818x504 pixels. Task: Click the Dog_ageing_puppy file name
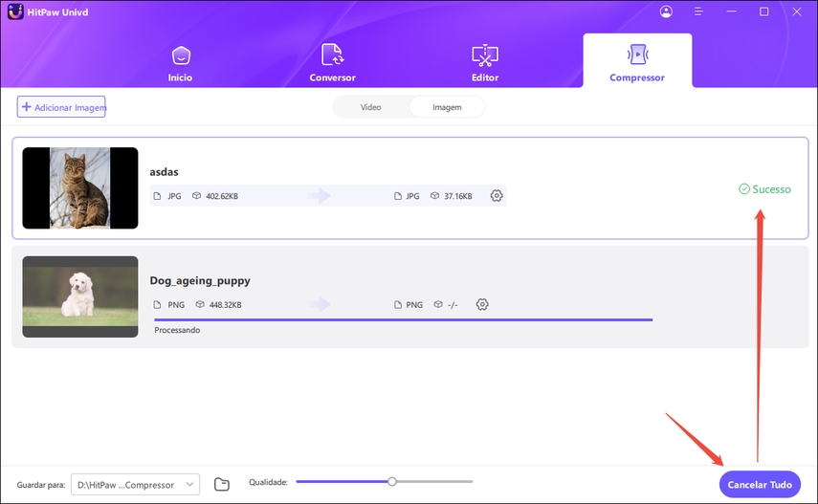(200, 281)
